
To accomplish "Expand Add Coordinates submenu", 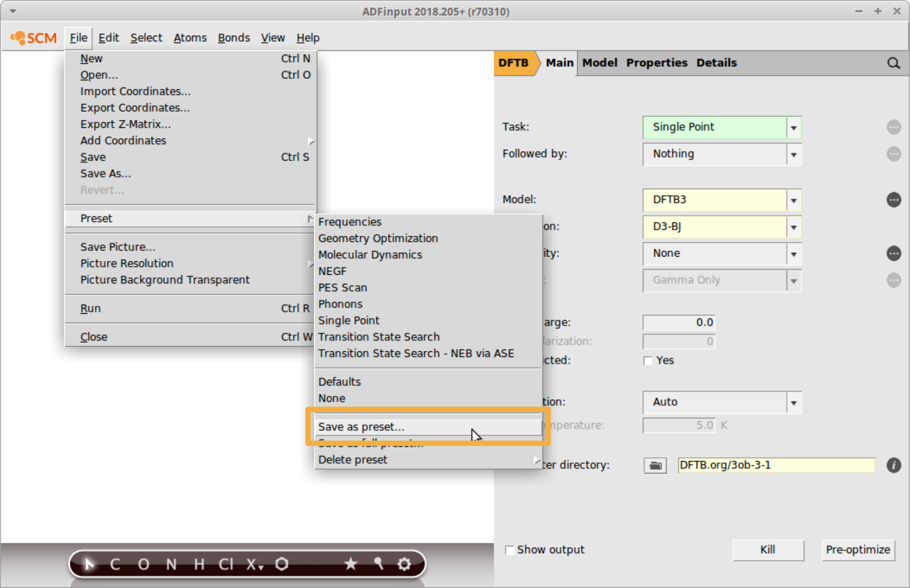I will click(x=190, y=141).
